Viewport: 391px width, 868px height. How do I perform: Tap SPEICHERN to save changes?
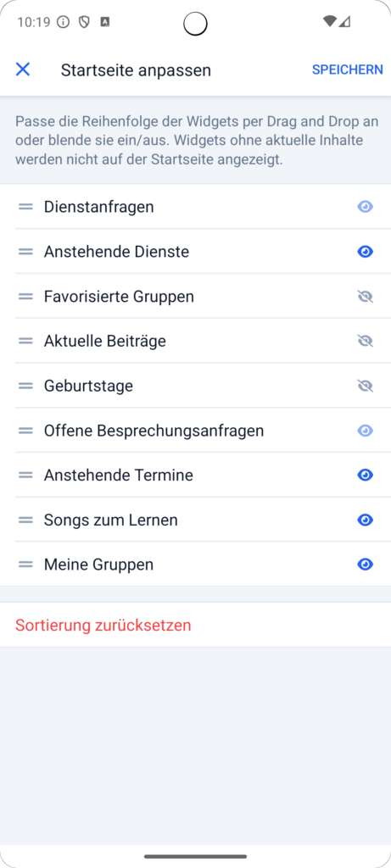pyautogui.click(x=347, y=70)
